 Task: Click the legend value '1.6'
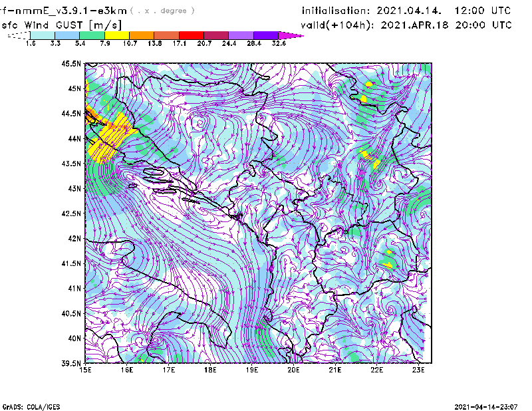coord(31,43)
